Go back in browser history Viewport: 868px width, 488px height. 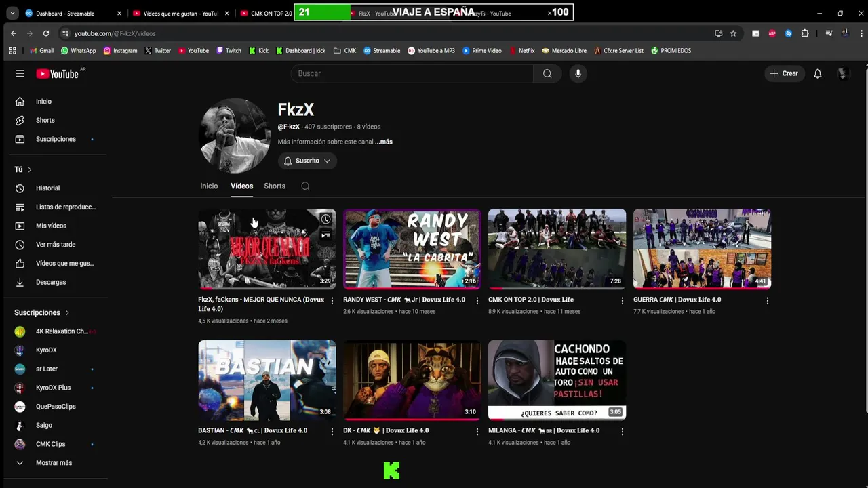coord(14,33)
